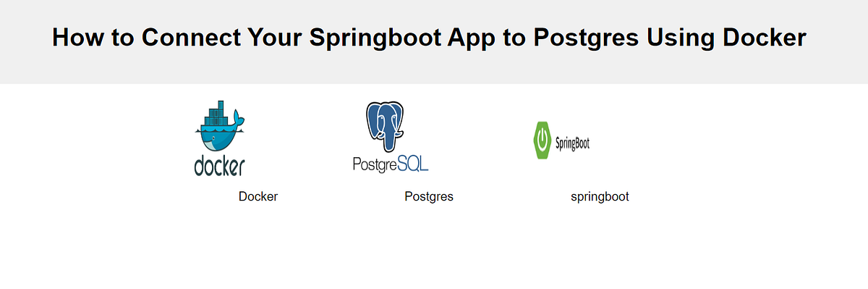Select the PostgreSQL elephant logo
The height and width of the screenshot is (289, 868).
click(386, 125)
